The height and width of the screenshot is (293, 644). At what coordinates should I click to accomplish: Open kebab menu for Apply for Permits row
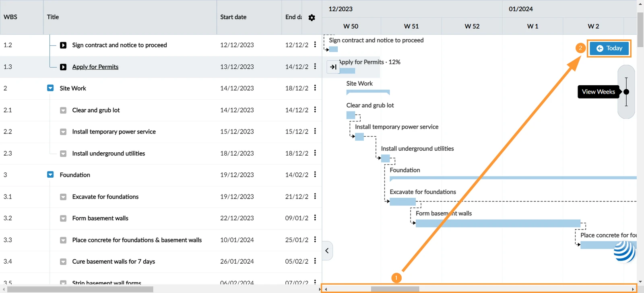315,66
